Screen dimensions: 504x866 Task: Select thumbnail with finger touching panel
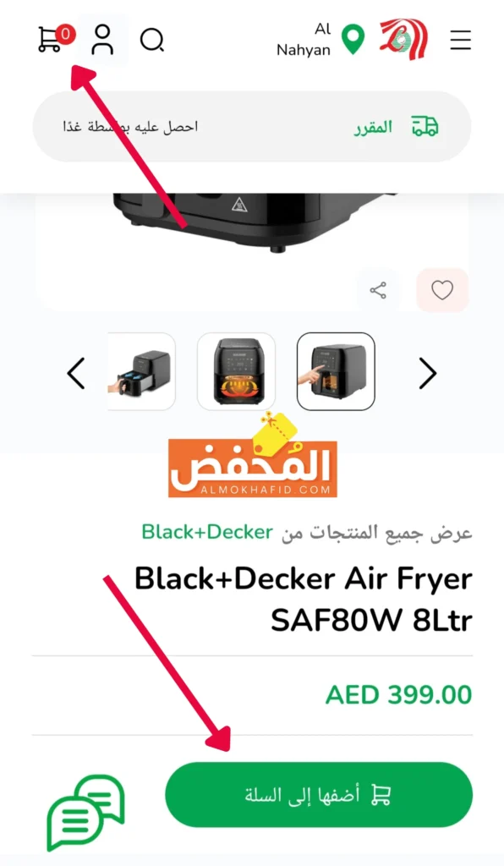(x=336, y=371)
